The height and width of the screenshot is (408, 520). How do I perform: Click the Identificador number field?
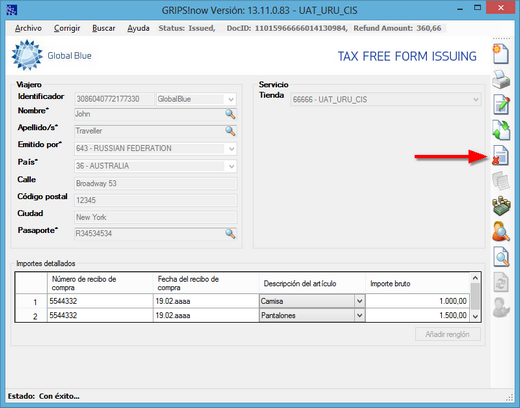[114, 99]
